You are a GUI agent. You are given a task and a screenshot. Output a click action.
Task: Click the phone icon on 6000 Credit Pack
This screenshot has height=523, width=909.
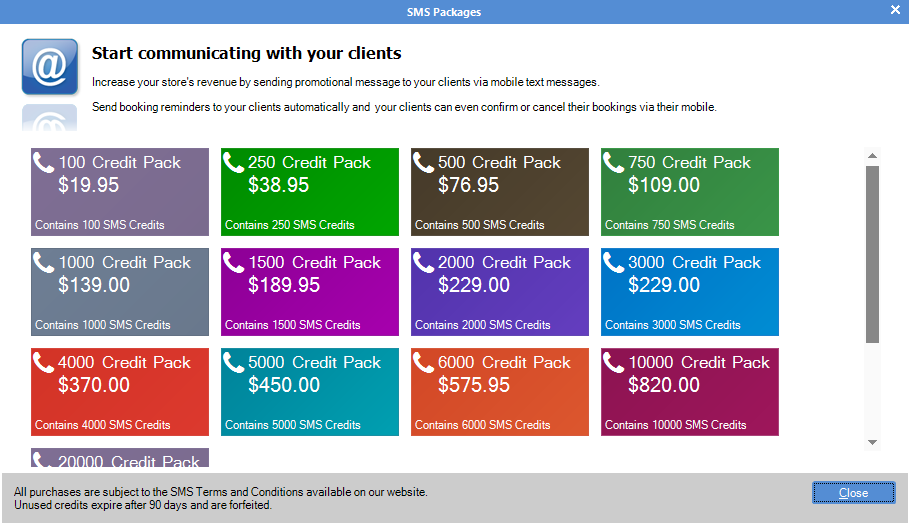[424, 362]
